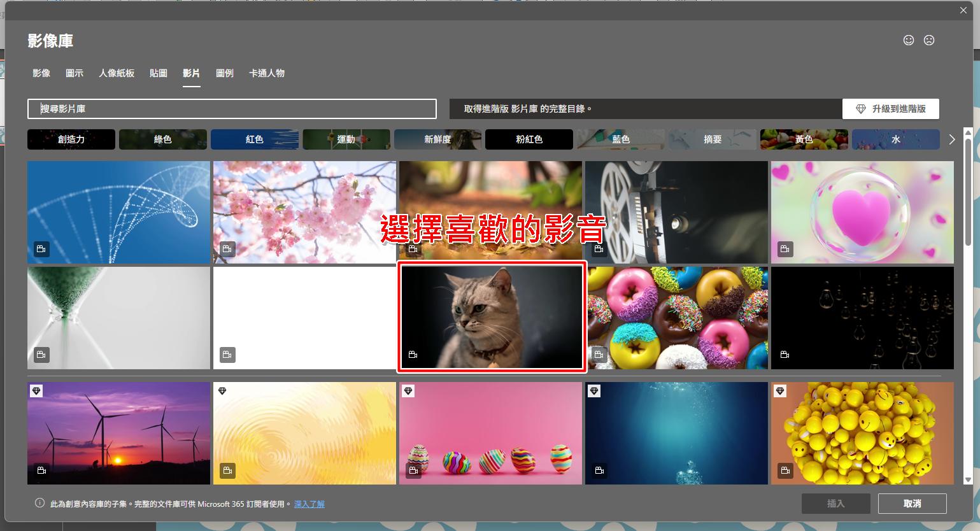Click the camera icon on the DNA helix video
The width and height of the screenshot is (980, 531).
(x=41, y=249)
